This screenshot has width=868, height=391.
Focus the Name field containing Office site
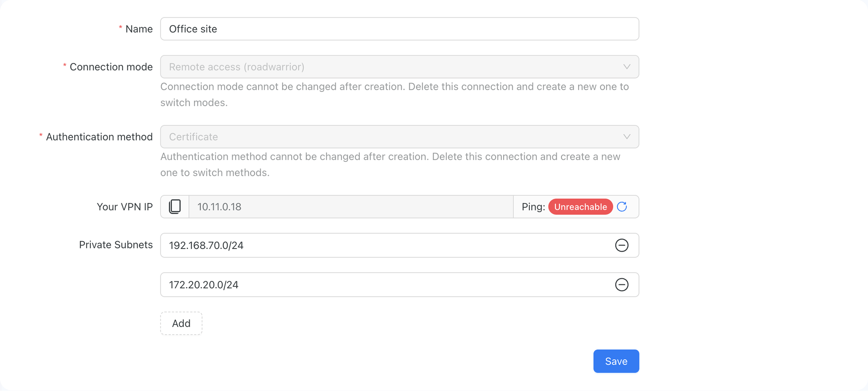[400, 29]
